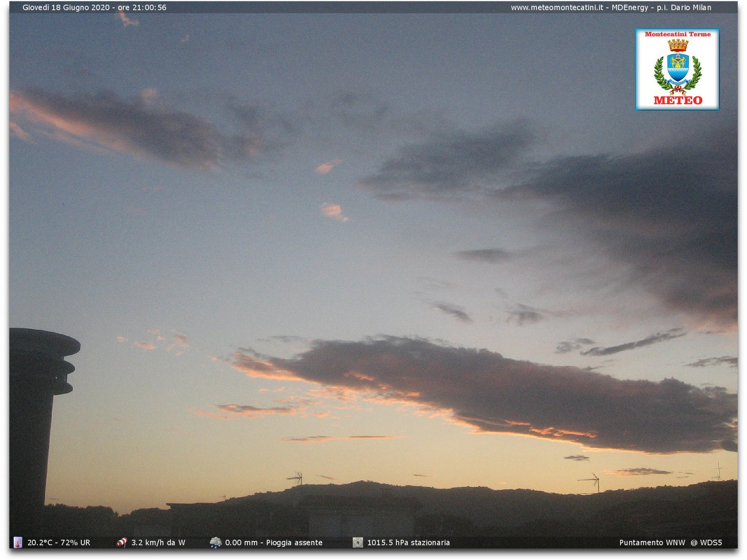Click the '20.2°C - 72% UR' reading
Viewport: 747px width, 560px height.
59,543
